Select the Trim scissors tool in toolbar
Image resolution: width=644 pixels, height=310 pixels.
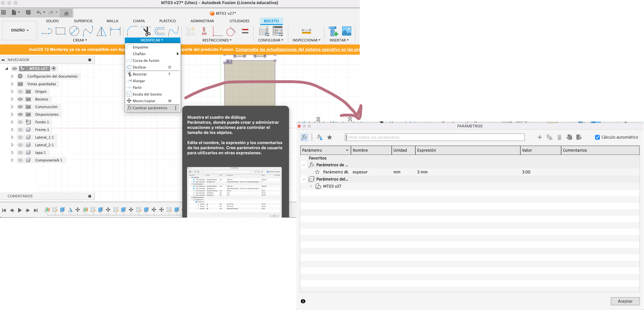[x=147, y=31]
